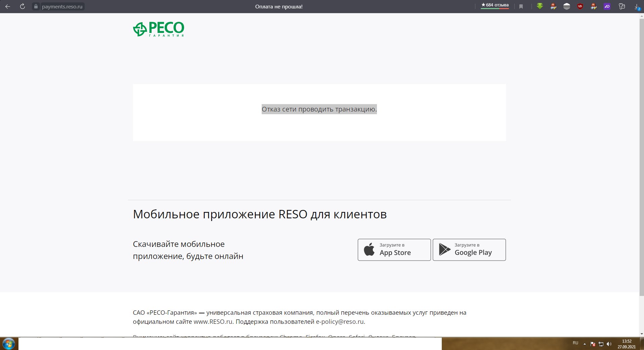
Task: Open the network connection tray icon
Action: point(601,344)
